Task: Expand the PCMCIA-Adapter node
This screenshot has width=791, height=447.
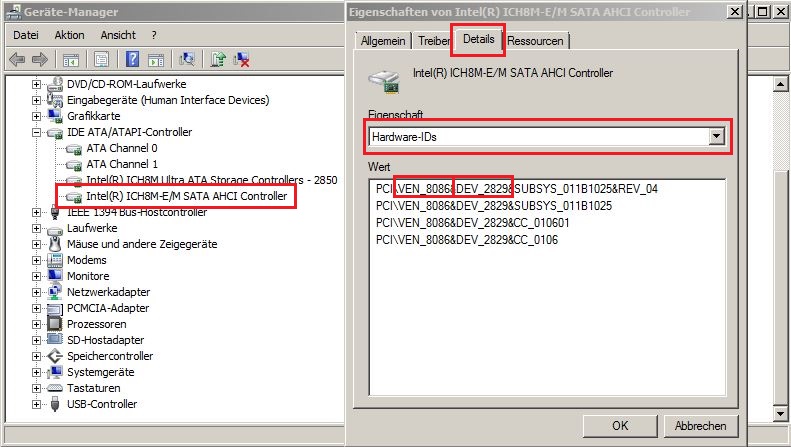Action: point(36,308)
